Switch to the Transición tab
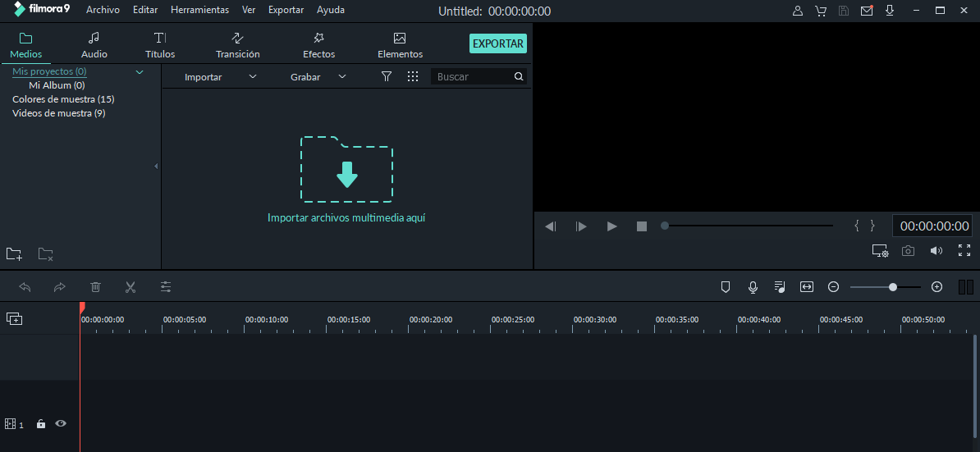This screenshot has width=980, height=452. tap(237, 46)
